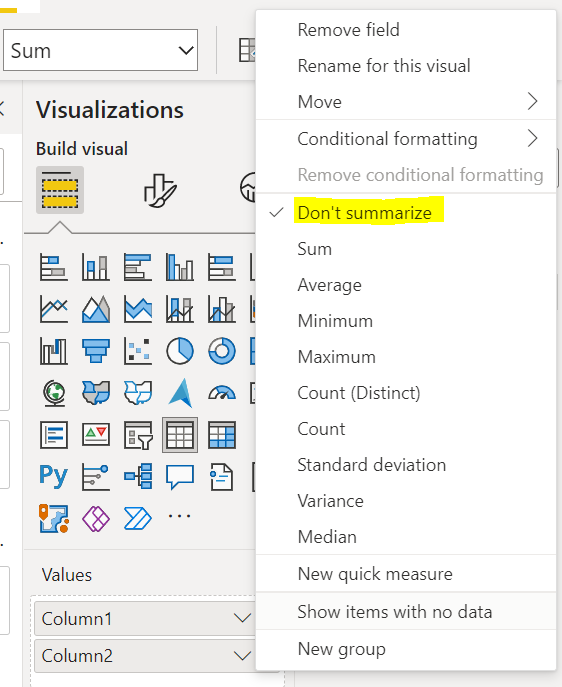562x687 pixels.
Task: Add the Azure map visual
Action: (180, 393)
